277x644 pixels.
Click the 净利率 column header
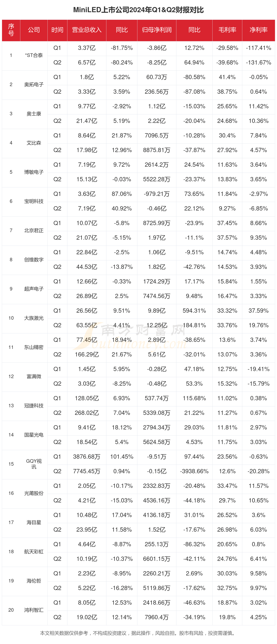point(258,30)
